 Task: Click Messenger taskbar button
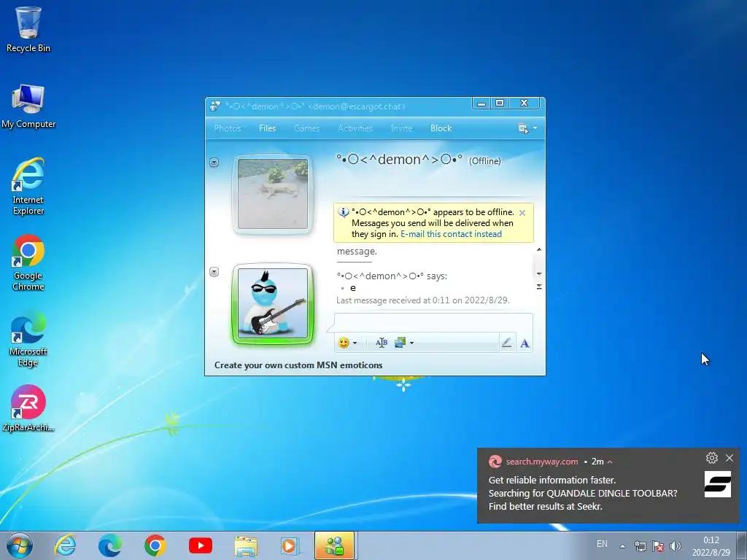pos(334,545)
